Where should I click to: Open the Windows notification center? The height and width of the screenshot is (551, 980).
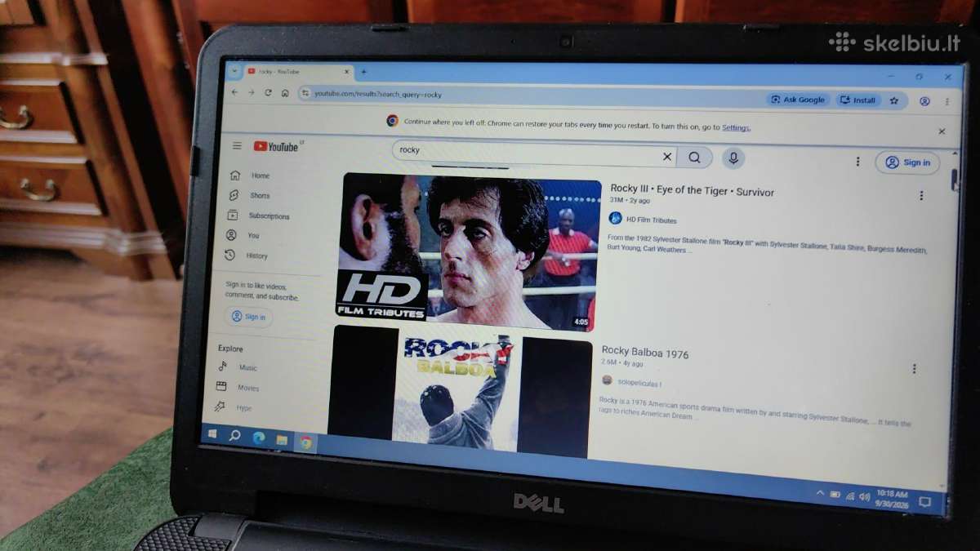[925, 500]
